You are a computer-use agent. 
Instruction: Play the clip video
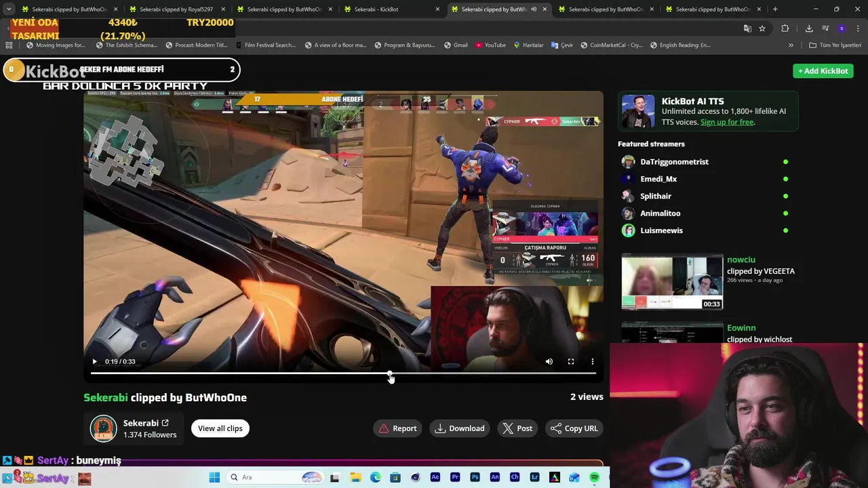pyautogui.click(x=94, y=361)
